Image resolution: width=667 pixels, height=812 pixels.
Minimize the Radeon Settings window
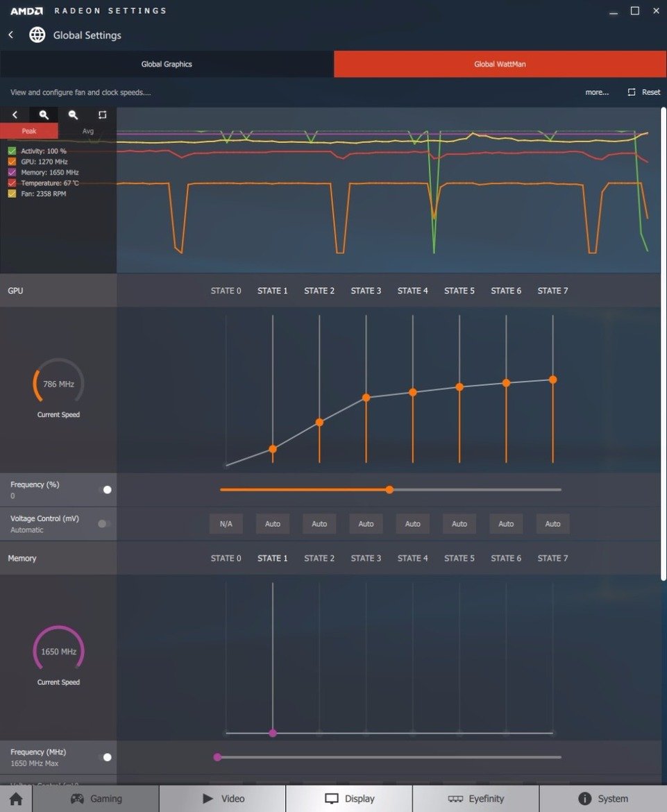click(x=614, y=12)
